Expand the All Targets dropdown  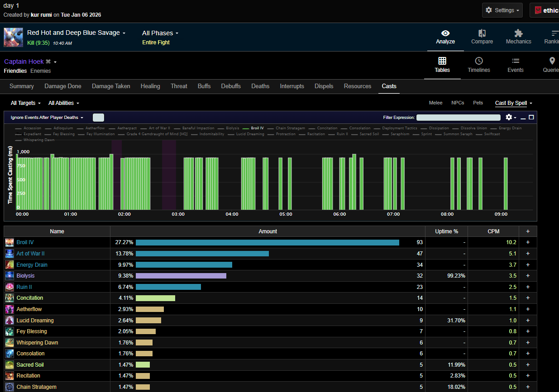26,103
